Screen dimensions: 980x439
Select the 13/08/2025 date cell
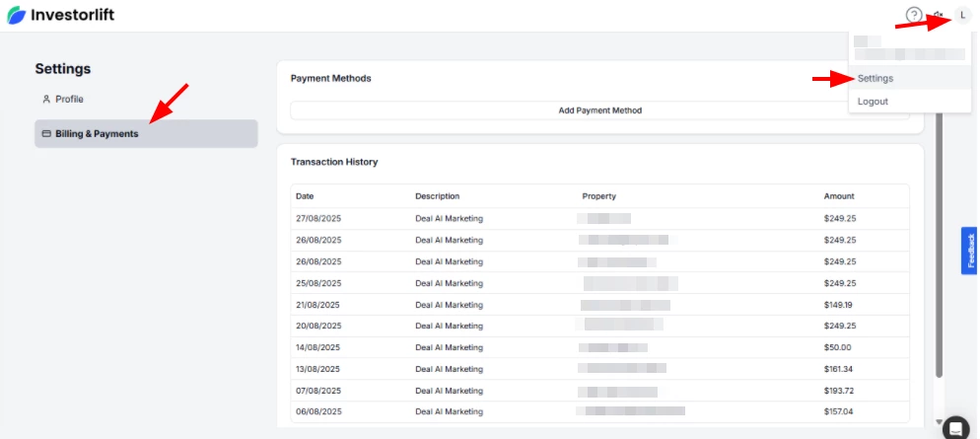pos(318,369)
